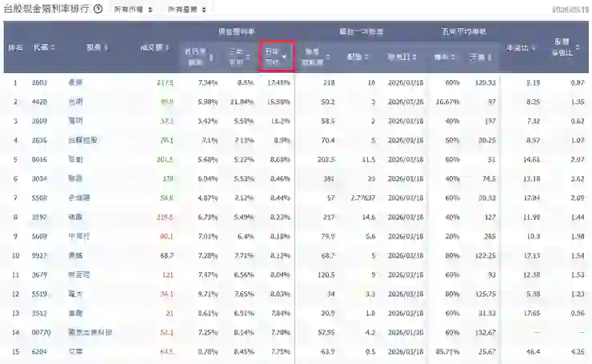Open the 所有產業 industry filter dropdown
Image resolution: width=592 pixels, height=364 pixels.
(187, 10)
